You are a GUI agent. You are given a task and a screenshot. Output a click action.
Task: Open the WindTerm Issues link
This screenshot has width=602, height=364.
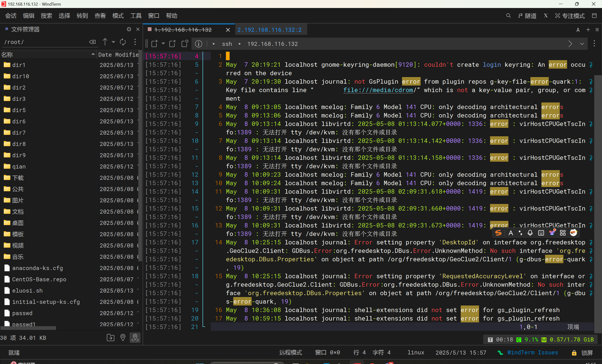[x=532, y=352]
